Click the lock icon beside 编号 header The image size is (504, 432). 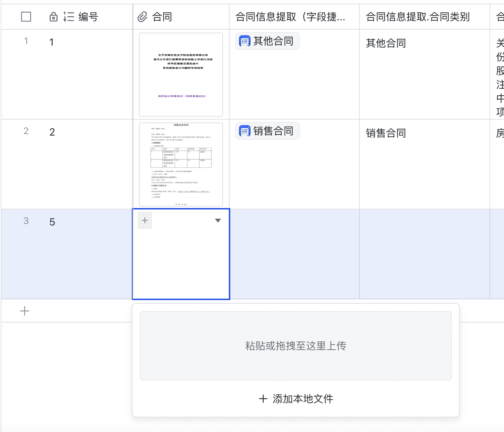[x=53, y=17]
